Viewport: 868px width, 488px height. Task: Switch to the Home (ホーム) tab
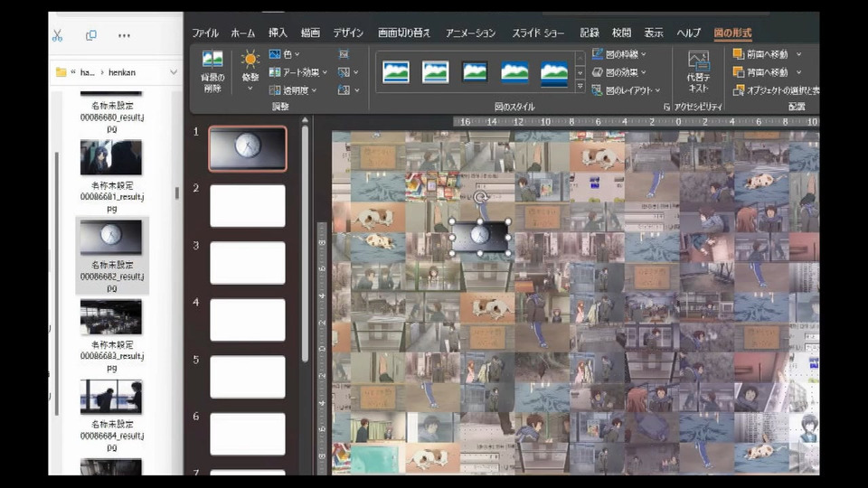pyautogui.click(x=243, y=33)
